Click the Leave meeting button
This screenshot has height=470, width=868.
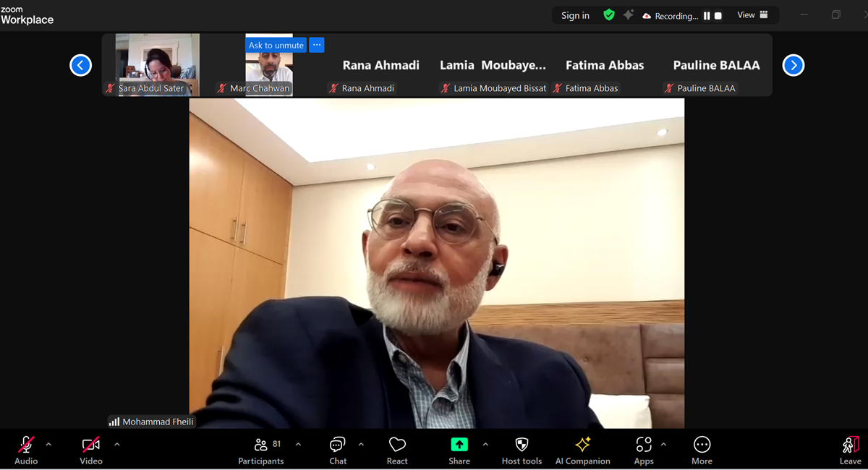[851, 450]
